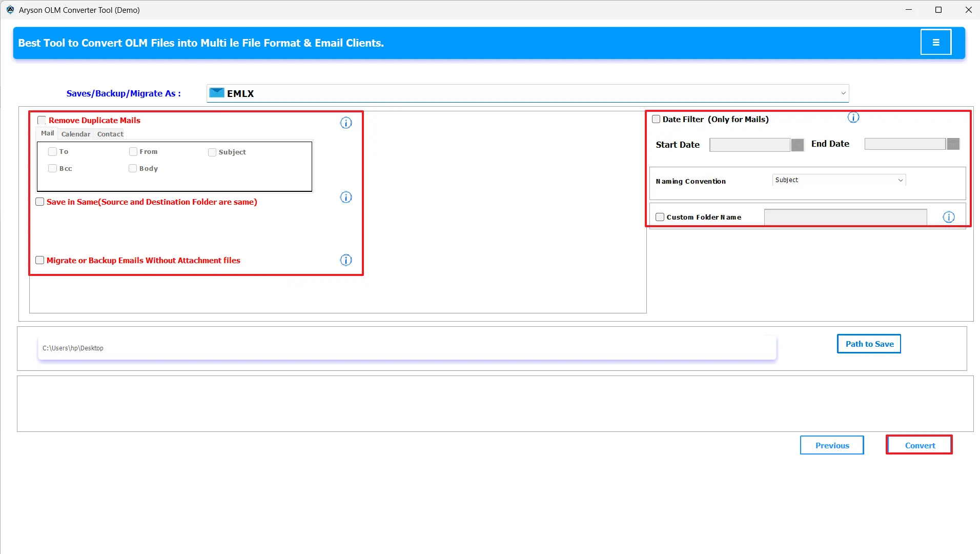Tick the Subject checkbox
The height and width of the screenshot is (554, 980).
click(x=212, y=152)
